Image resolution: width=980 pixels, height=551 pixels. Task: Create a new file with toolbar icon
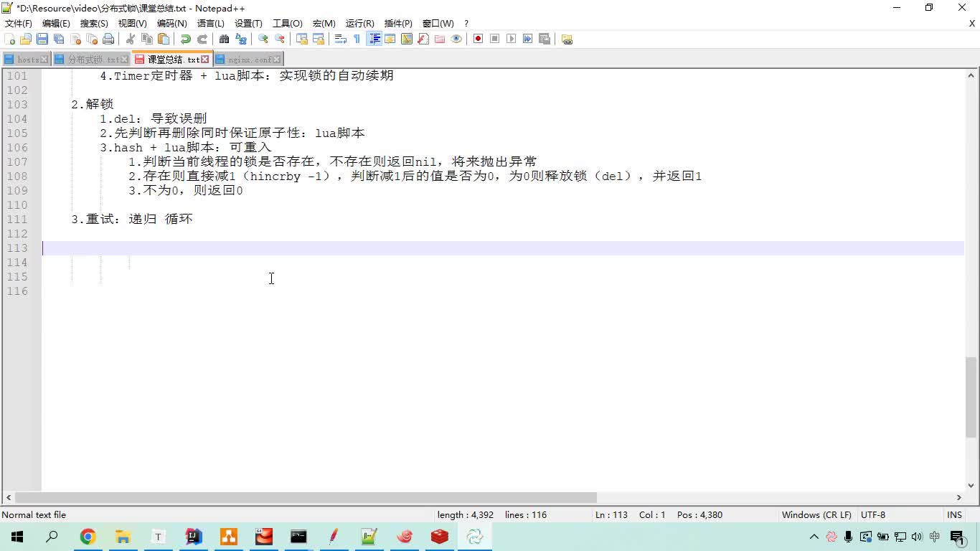click(10, 39)
